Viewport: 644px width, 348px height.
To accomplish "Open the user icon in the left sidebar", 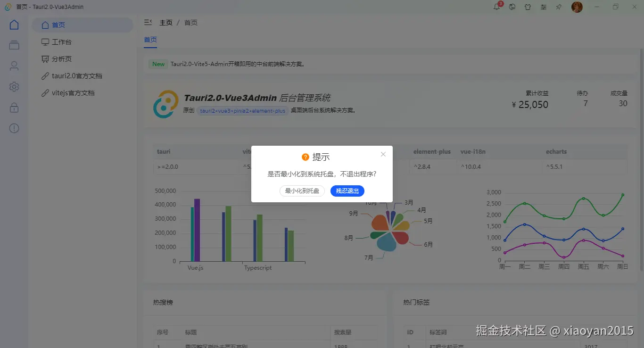I will pos(14,66).
